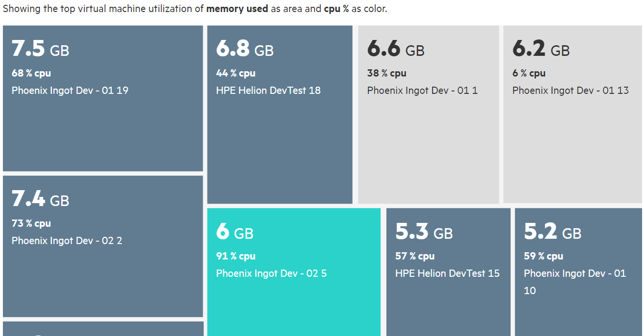
Task: Select the HPE Helion DevTest 15 name
Action: 447,273
